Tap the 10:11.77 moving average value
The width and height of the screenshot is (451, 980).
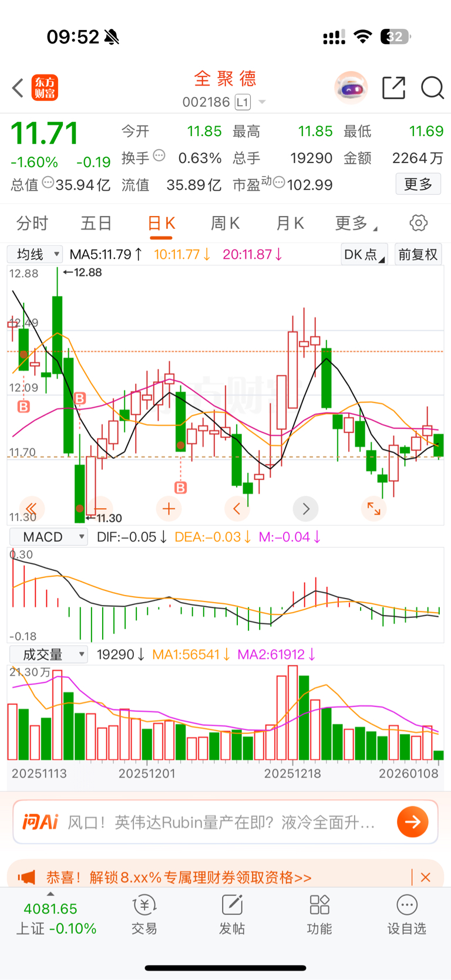pos(182,254)
